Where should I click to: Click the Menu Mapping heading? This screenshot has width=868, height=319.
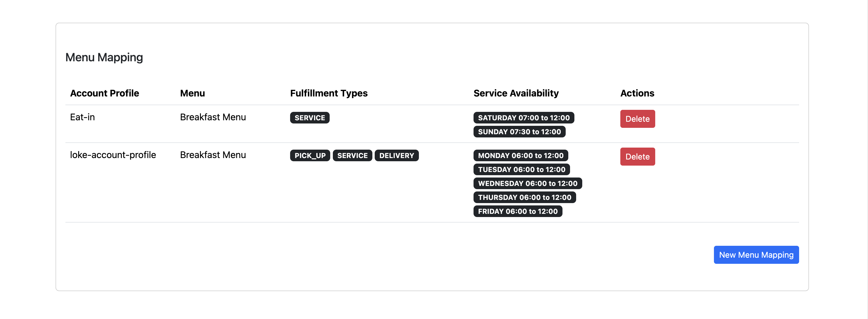click(104, 57)
